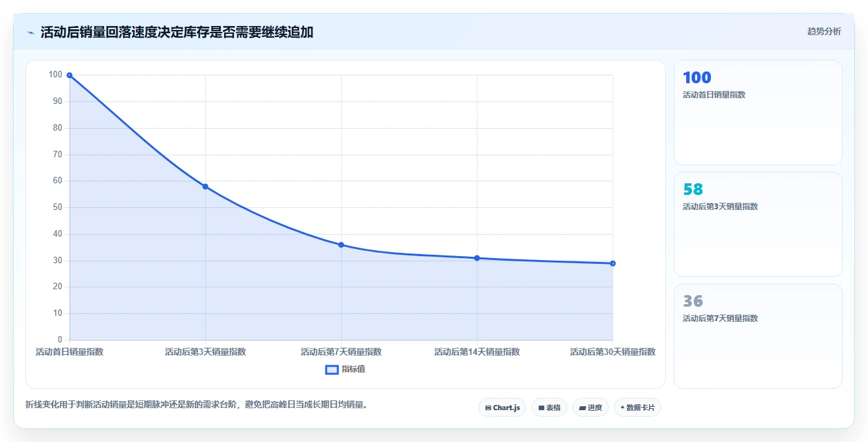
Task: Select the 进度 chip
Action: click(x=591, y=408)
